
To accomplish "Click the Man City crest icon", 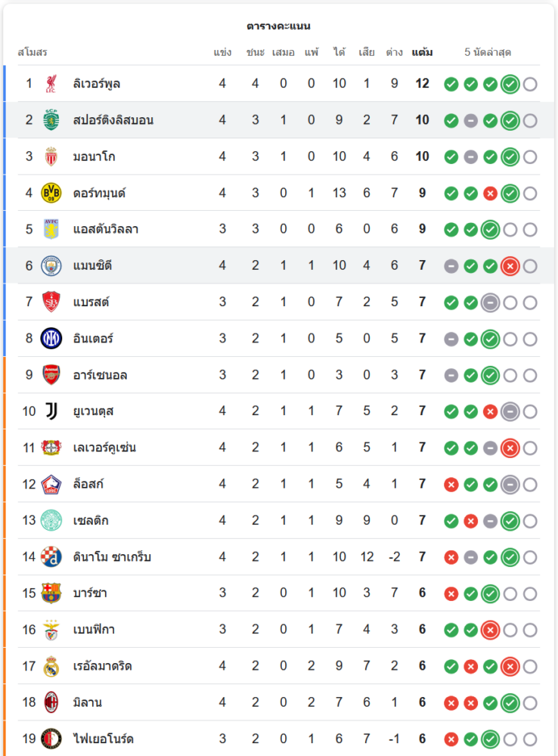I will click(51, 266).
